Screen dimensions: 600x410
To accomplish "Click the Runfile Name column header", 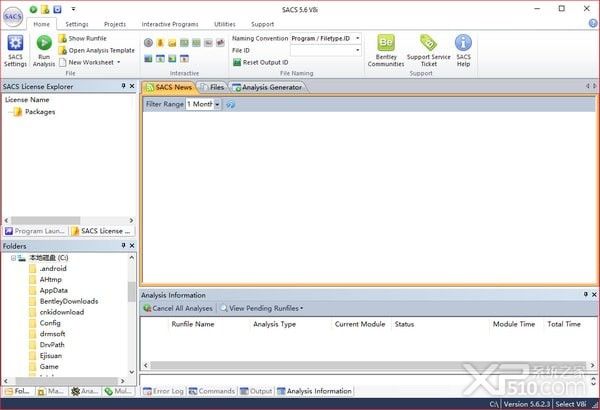I will coord(192,324).
